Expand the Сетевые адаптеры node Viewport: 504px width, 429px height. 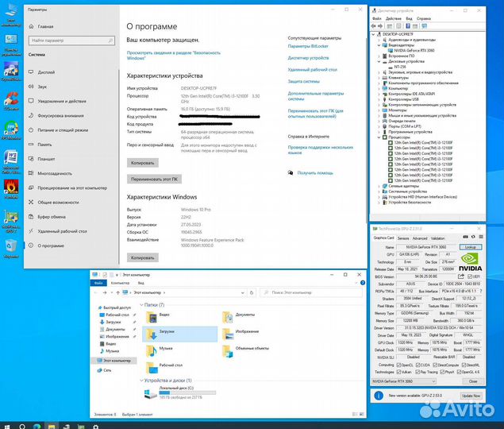pos(379,186)
